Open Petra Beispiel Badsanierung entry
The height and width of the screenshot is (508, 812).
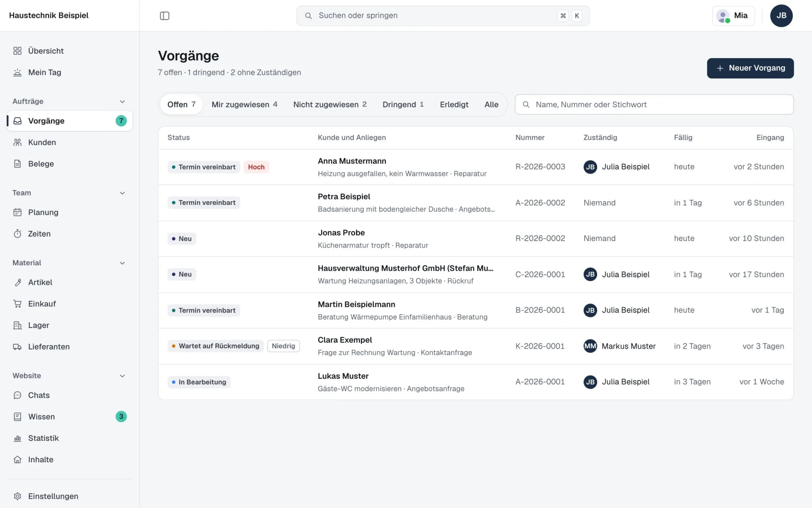pos(476,203)
